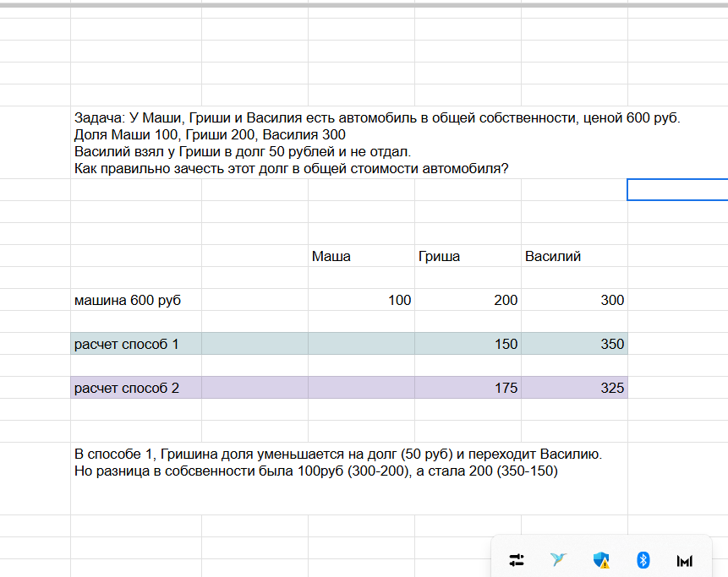Select the Гриша header cell

coord(468,256)
